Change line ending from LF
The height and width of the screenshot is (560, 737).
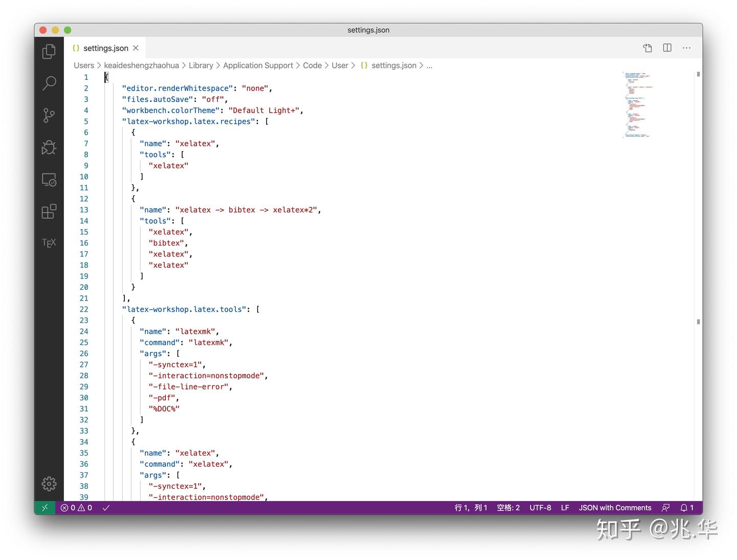pos(565,507)
